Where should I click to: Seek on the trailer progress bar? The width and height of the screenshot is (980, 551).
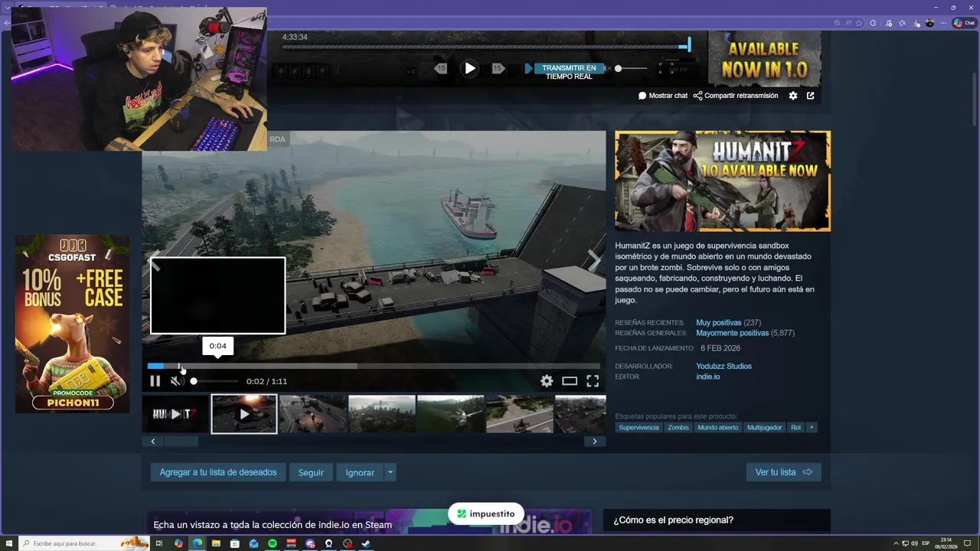(x=374, y=366)
